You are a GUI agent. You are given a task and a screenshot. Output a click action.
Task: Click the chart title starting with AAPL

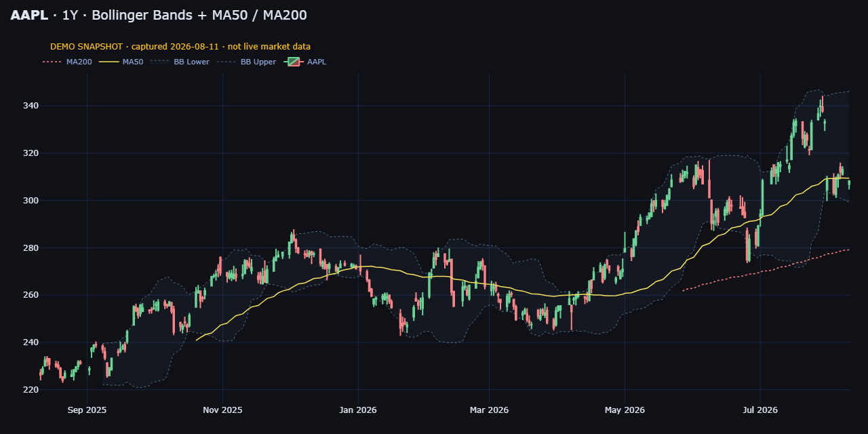click(x=159, y=15)
